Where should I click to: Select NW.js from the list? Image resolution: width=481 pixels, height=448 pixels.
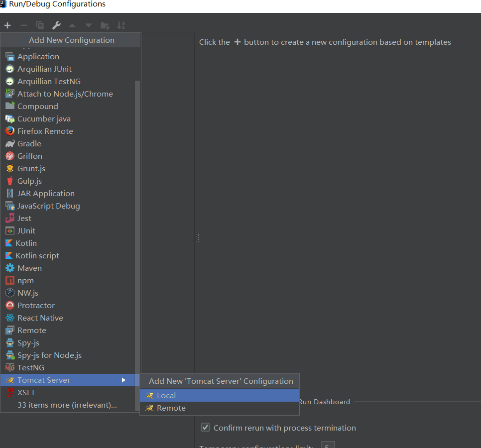click(x=68, y=293)
